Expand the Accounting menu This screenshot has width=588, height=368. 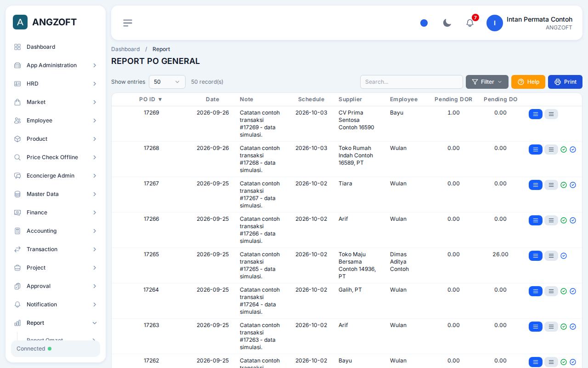point(56,231)
